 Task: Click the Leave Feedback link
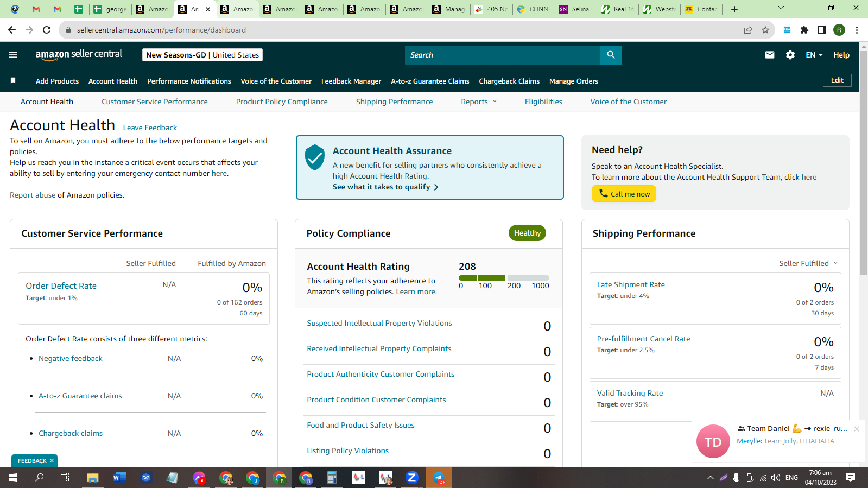150,128
